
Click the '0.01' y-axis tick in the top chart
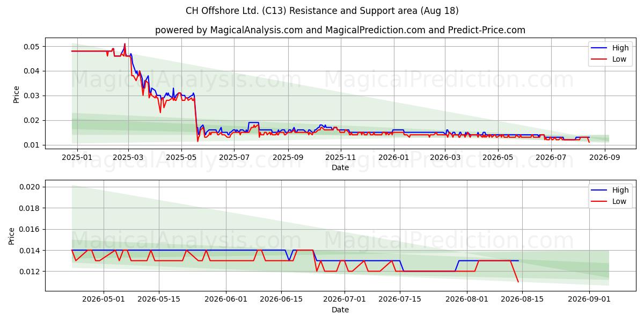pyautogui.click(x=32, y=145)
